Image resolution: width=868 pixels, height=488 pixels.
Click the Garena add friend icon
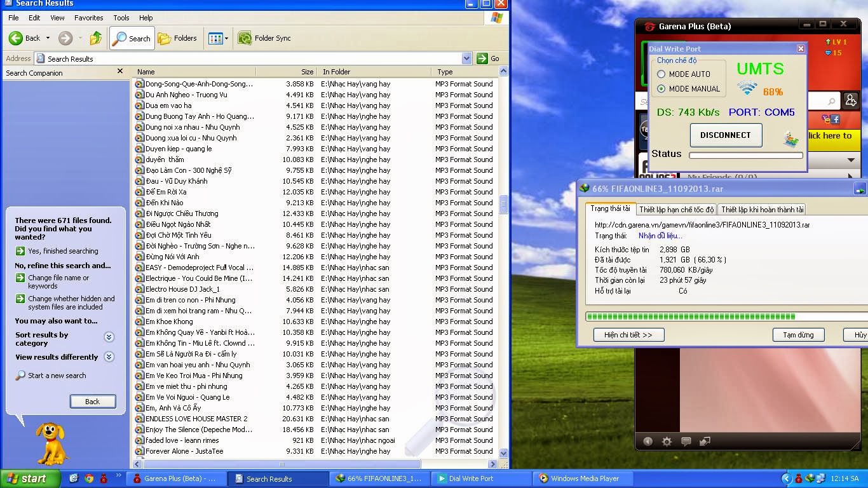[850, 100]
